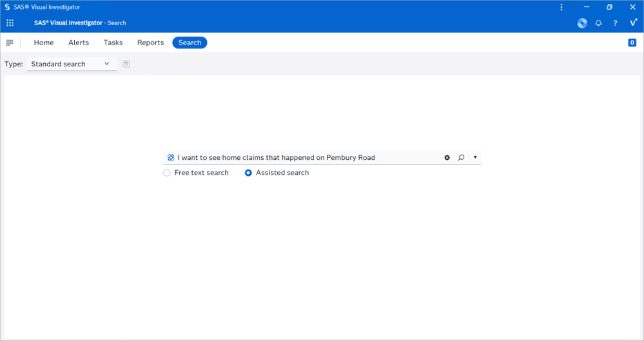Open the notifications bell
644x341 pixels.
coord(598,23)
